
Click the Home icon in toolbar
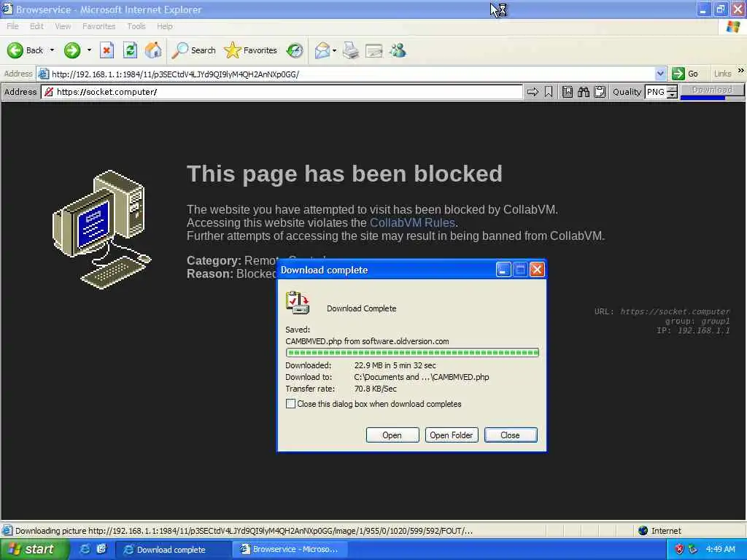pyautogui.click(x=153, y=50)
